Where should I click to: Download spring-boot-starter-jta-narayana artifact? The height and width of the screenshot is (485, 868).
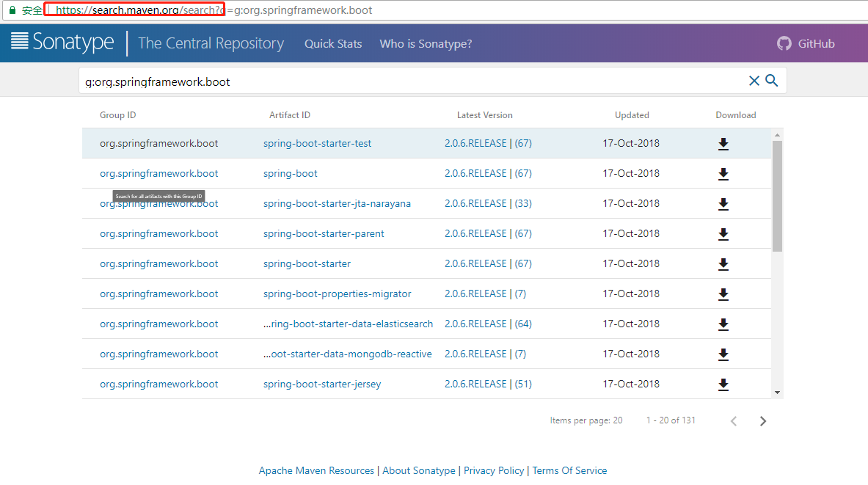point(723,204)
